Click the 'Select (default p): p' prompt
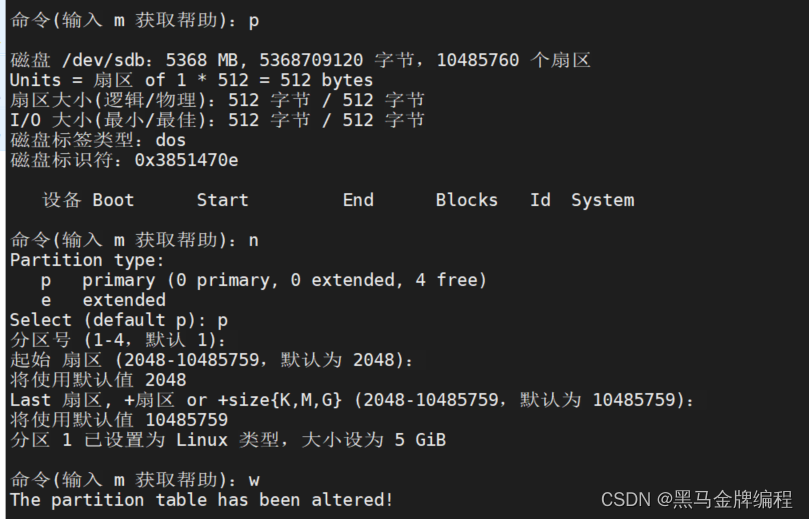This screenshot has height=519, width=809. coord(119,320)
